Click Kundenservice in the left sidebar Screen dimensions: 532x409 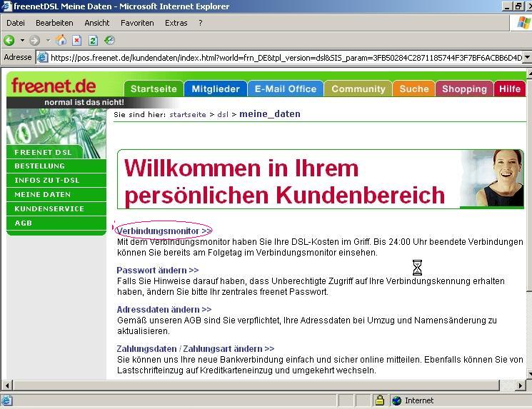click(x=49, y=208)
